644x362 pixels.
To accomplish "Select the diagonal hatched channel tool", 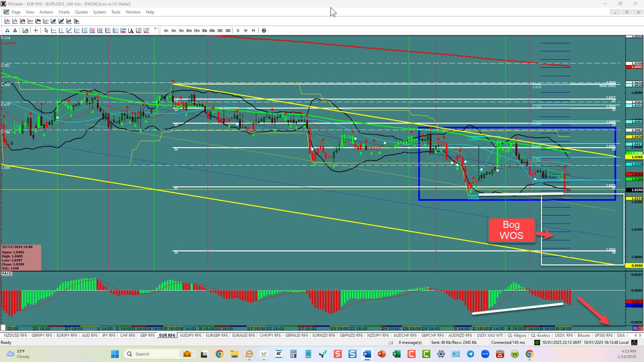I will coord(108,30).
